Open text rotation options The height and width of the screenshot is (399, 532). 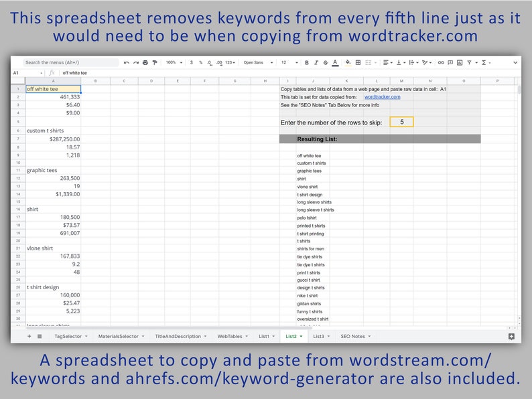[427, 62]
